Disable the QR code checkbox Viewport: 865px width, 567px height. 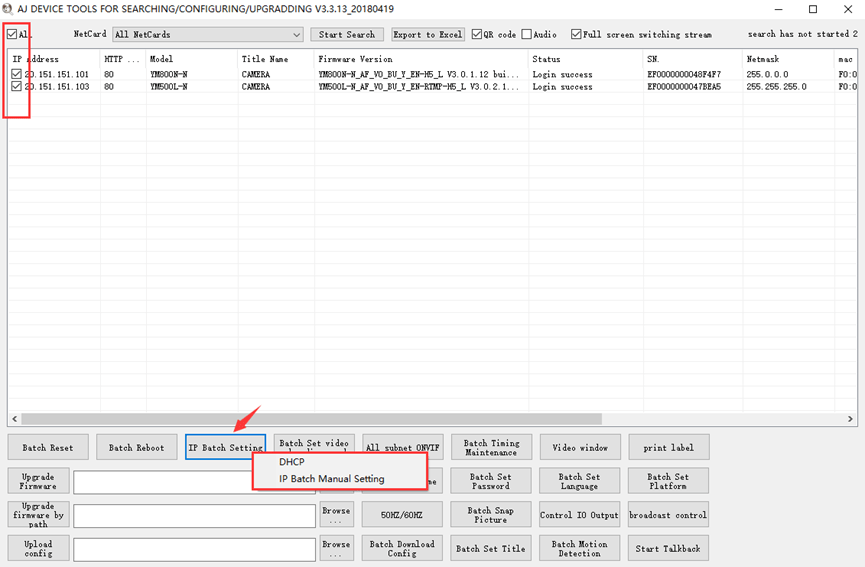(477, 34)
